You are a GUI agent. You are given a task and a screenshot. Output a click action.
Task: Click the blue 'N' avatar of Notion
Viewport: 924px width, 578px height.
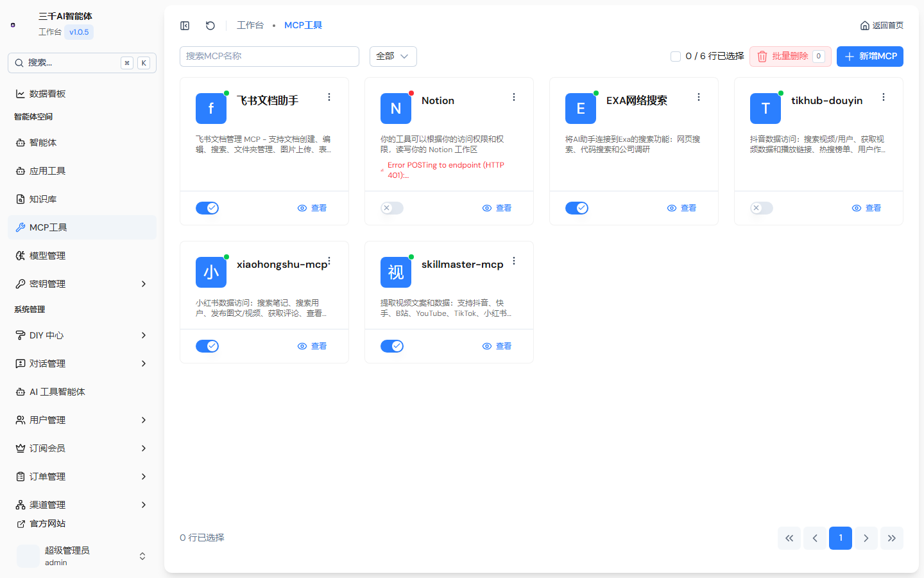[x=396, y=109]
